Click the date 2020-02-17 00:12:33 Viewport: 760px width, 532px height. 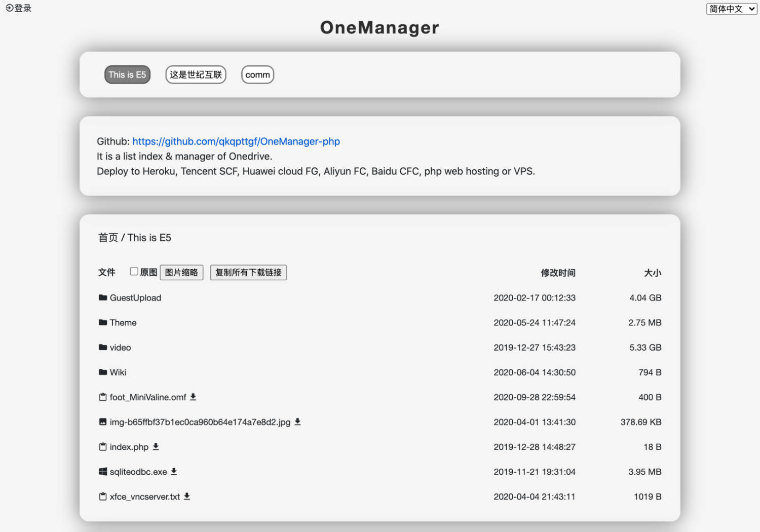[535, 298]
